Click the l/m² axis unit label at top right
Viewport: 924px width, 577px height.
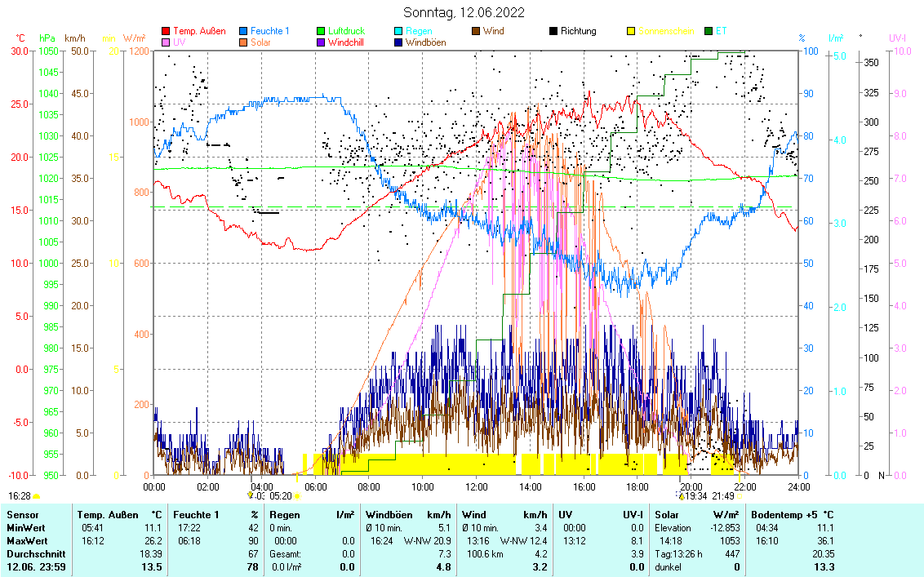click(836, 38)
